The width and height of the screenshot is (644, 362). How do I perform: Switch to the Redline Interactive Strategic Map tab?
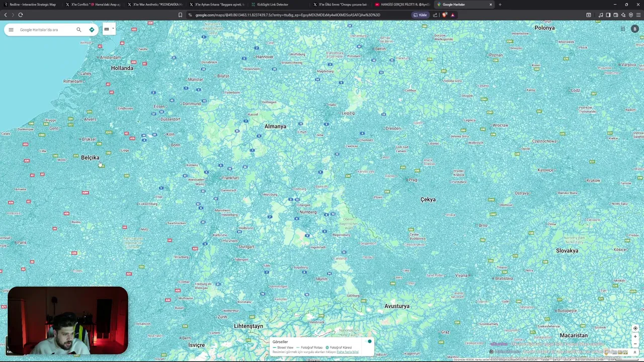pos(30,5)
